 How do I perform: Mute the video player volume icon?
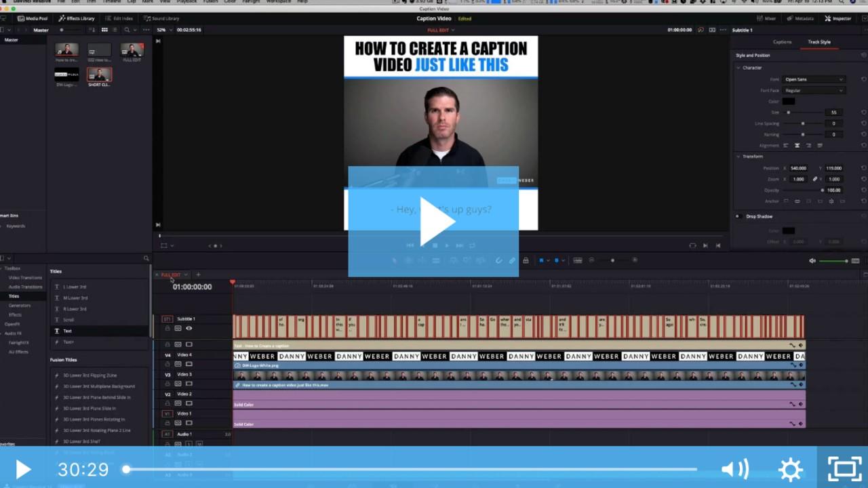click(x=734, y=469)
